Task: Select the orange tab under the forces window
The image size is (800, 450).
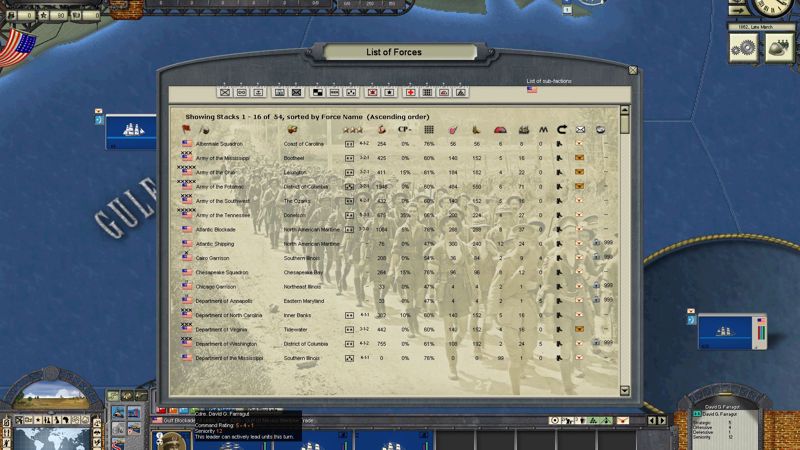Action: (x=172, y=410)
